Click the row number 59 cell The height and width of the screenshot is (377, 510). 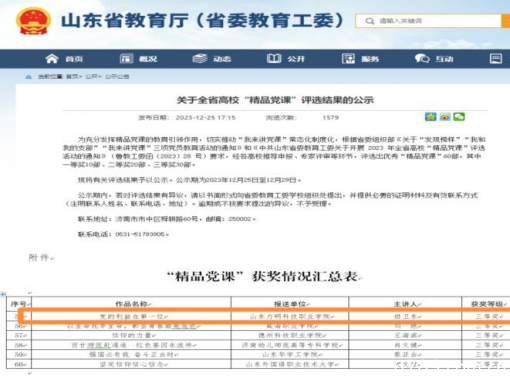(19, 355)
